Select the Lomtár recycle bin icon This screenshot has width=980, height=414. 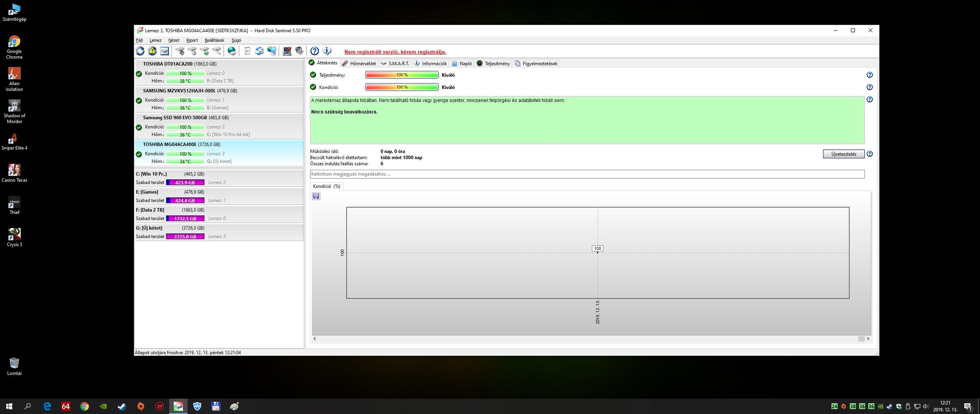coord(14,366)
